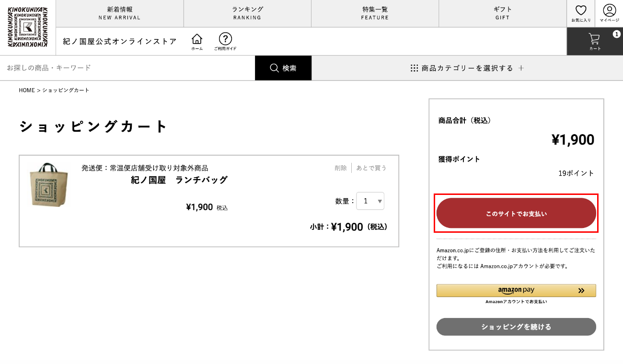Open the quantity dropdown
This screenshot has width=623, height=364.
click(x=370, y=201)
